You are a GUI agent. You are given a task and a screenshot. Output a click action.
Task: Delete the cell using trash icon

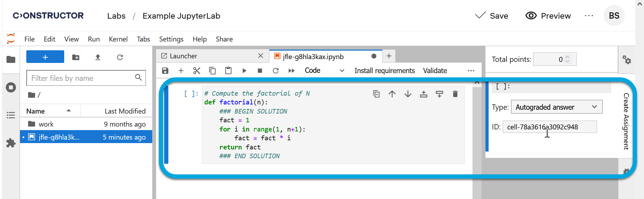point(455,94)
